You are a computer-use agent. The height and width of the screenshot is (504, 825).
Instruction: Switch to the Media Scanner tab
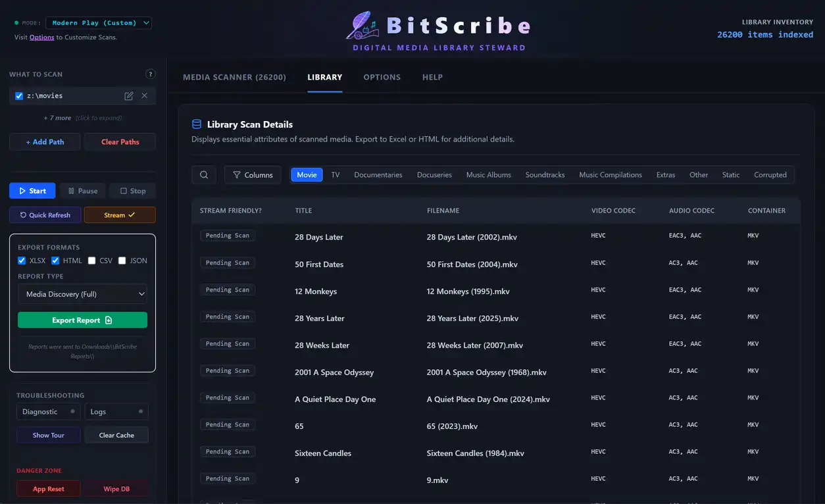coord(234,77)
